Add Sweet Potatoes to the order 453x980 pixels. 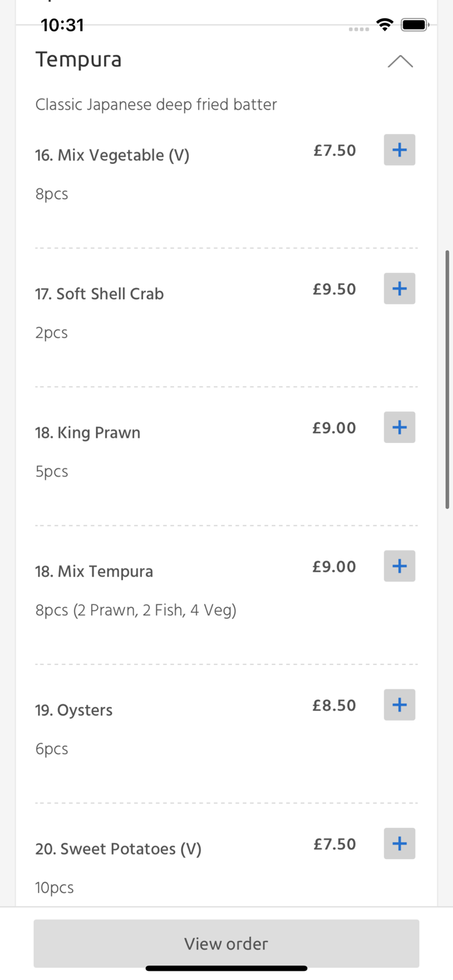coord(399,843)
